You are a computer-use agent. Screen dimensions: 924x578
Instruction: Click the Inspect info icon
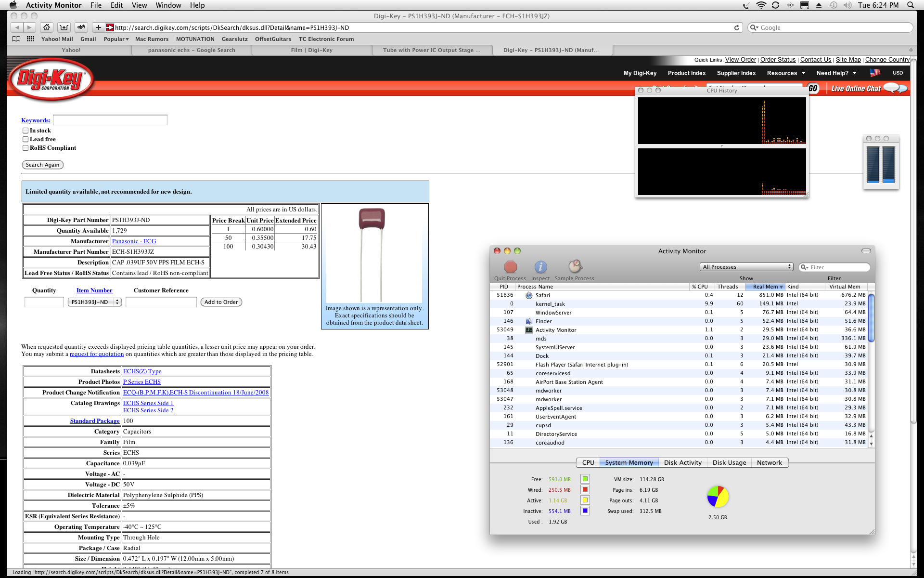coord(540,267)
